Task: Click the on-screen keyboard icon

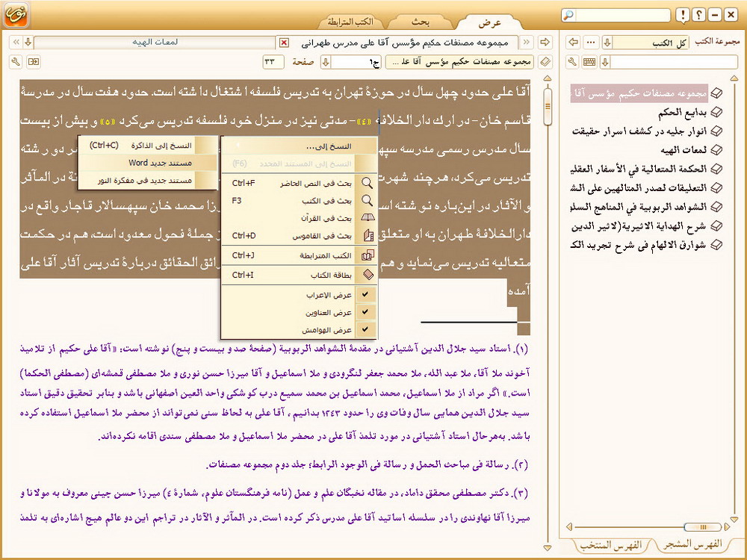Action: pyautogui.click(x=589, y=61)
